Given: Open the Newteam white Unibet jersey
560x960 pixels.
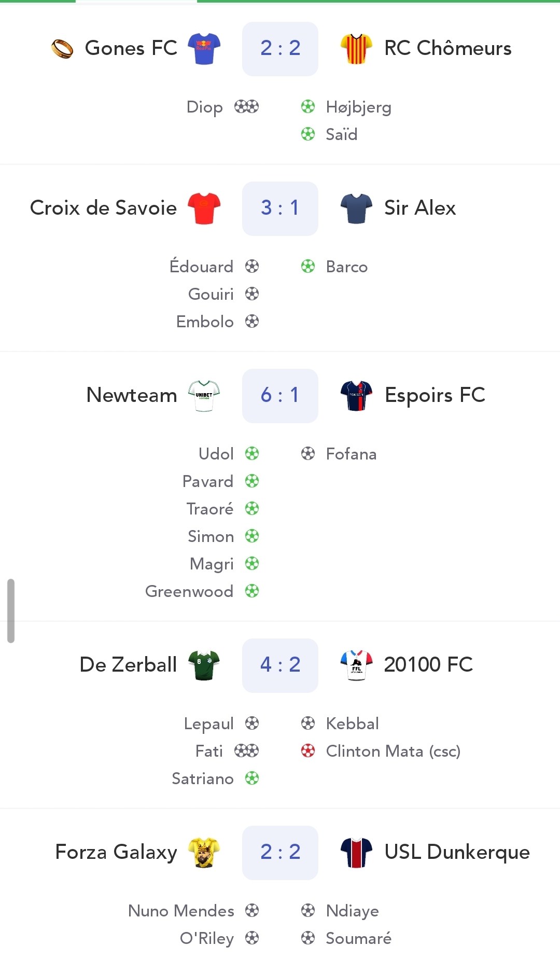Looking at the screenshot, I should (204, 395).
